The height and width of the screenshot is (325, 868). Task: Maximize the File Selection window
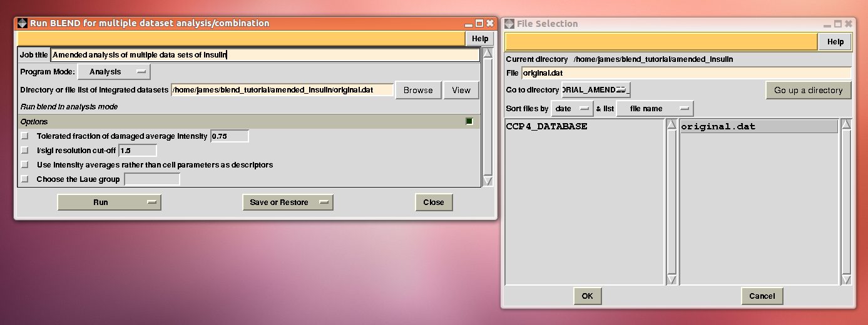point(837,24)
